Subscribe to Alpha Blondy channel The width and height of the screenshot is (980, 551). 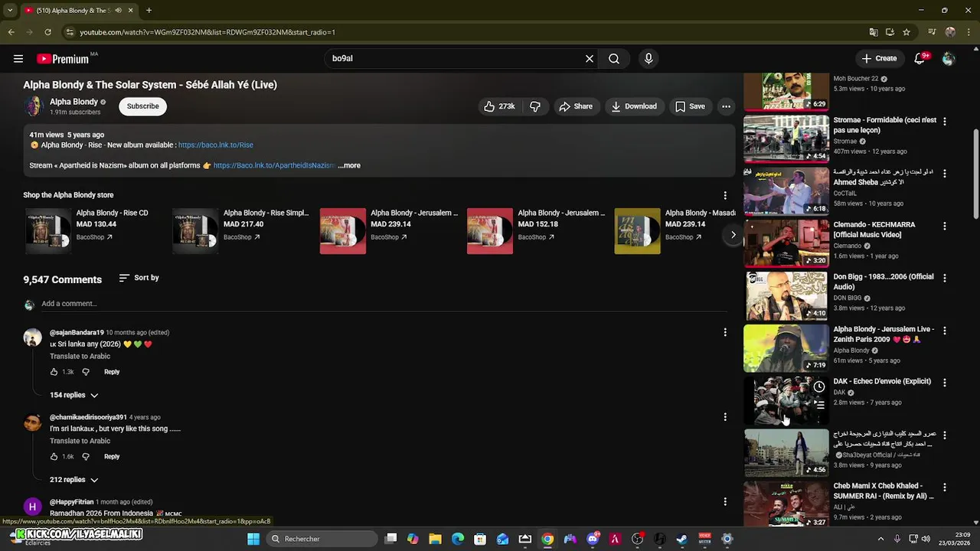pos(142,106)
